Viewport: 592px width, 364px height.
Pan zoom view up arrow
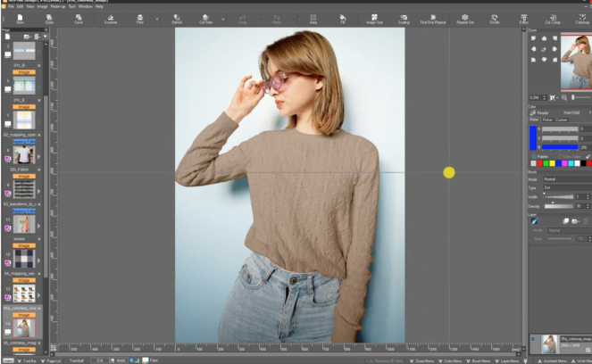click(x=544, y=38)
